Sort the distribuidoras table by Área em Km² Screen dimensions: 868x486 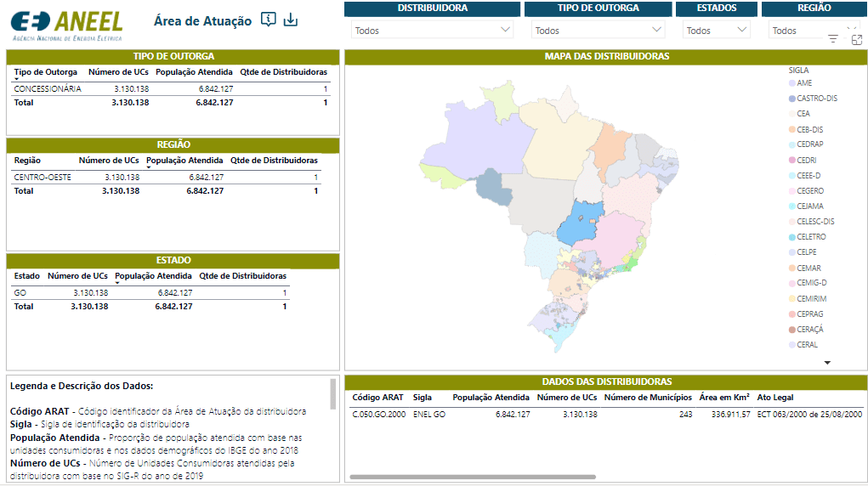tap(724, 397)
